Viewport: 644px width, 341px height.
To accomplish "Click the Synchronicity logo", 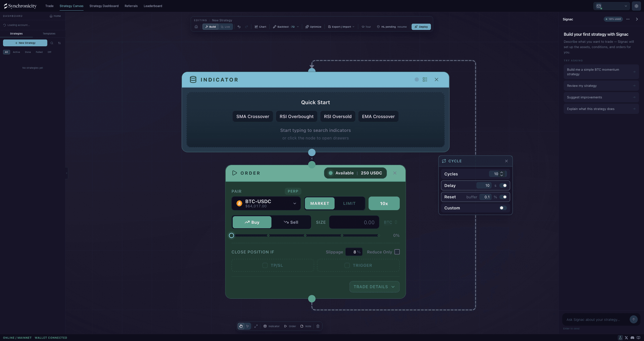I will (20, 6).
